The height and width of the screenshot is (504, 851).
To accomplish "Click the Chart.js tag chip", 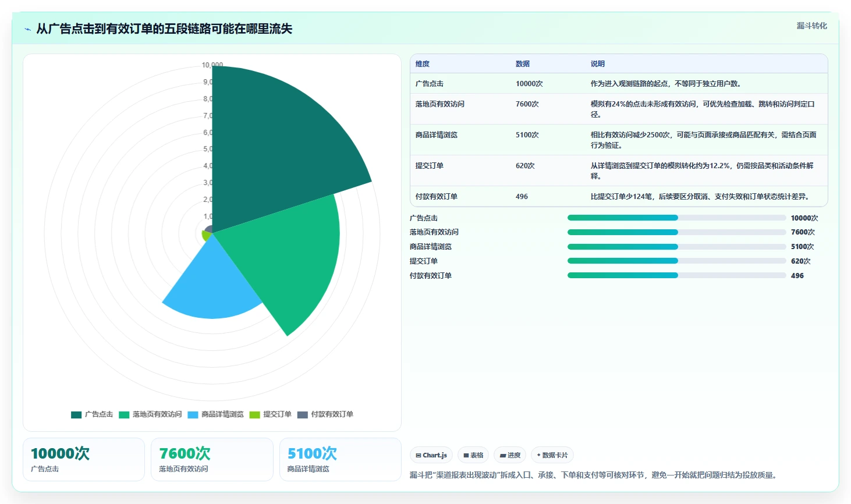I will 431,455.
